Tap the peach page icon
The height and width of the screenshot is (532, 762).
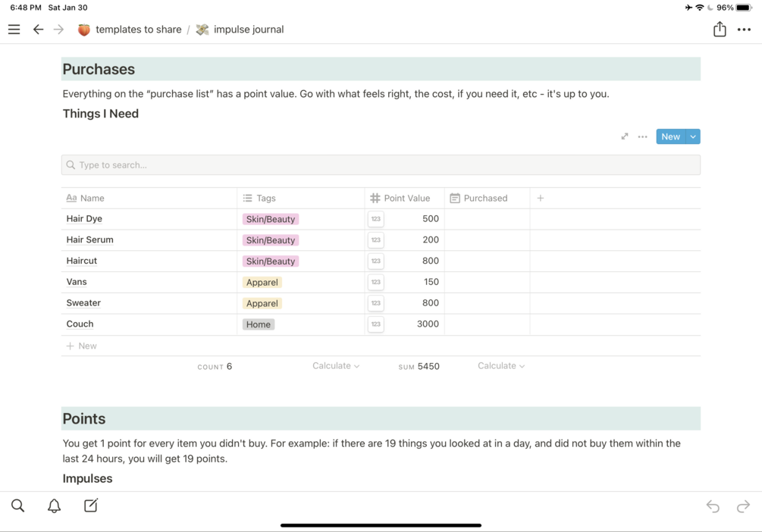pyautogui.click(x=84, y=30)
